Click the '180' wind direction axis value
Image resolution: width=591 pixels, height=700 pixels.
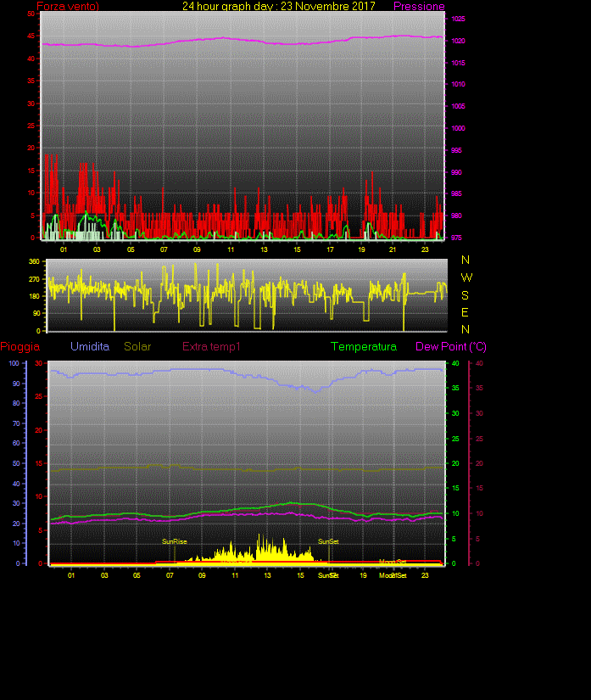pyautogui.click(x=35, y=296)
